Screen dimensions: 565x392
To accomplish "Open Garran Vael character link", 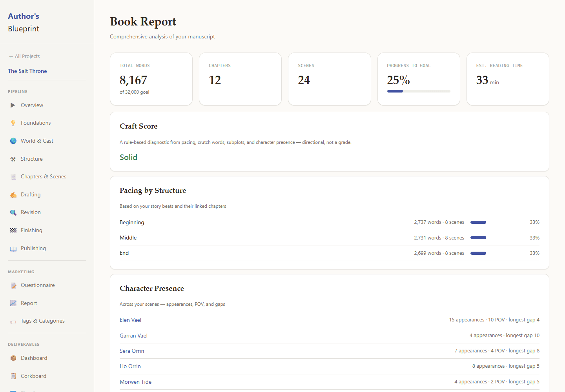I will click(x=133, y=336).
